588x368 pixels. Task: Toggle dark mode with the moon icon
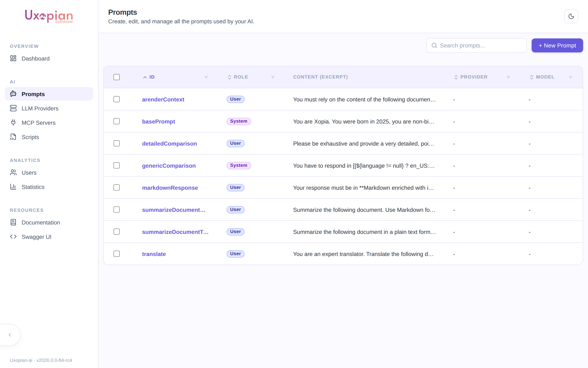[x=571, y=16]
